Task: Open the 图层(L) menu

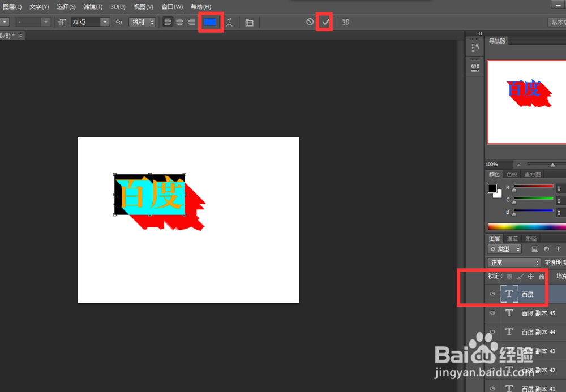Action: coord(12,6)
